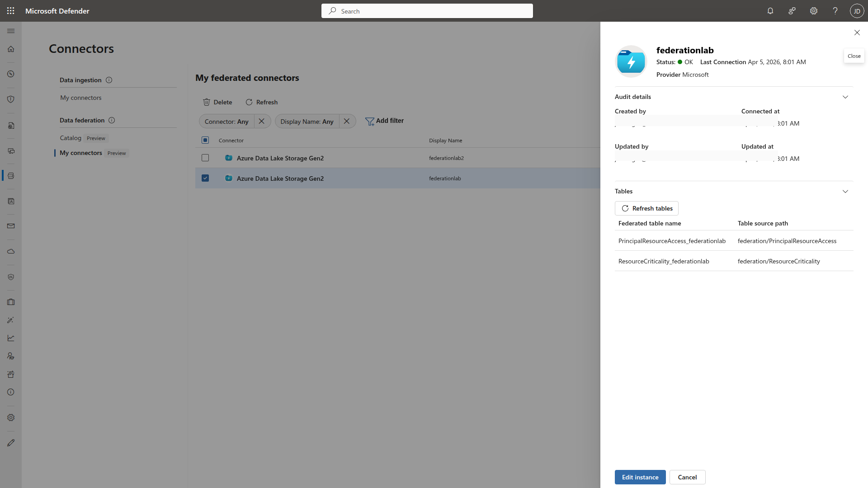Click inside the Search field

pyautogui.click(x=427, y=11)
